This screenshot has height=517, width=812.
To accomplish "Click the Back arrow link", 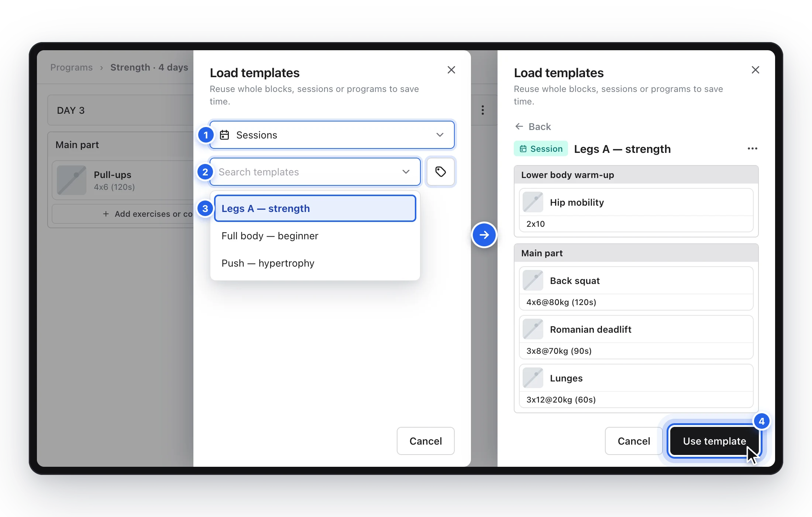I will [533, 127].
